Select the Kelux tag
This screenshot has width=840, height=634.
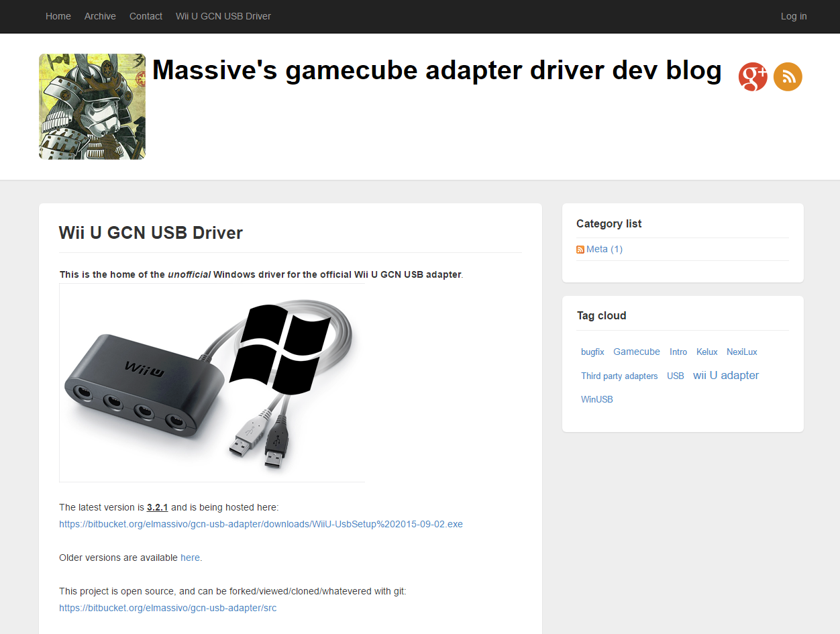pyautogui.click(x=706, y=352)
